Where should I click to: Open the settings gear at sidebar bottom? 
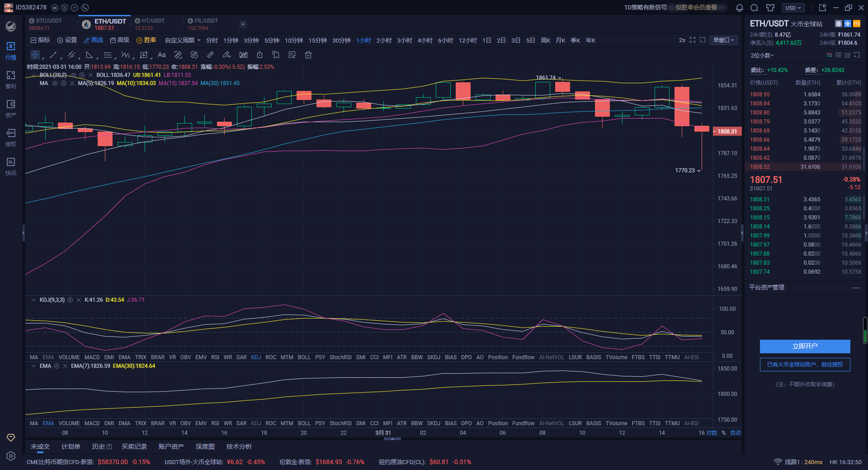coord(11,456)
